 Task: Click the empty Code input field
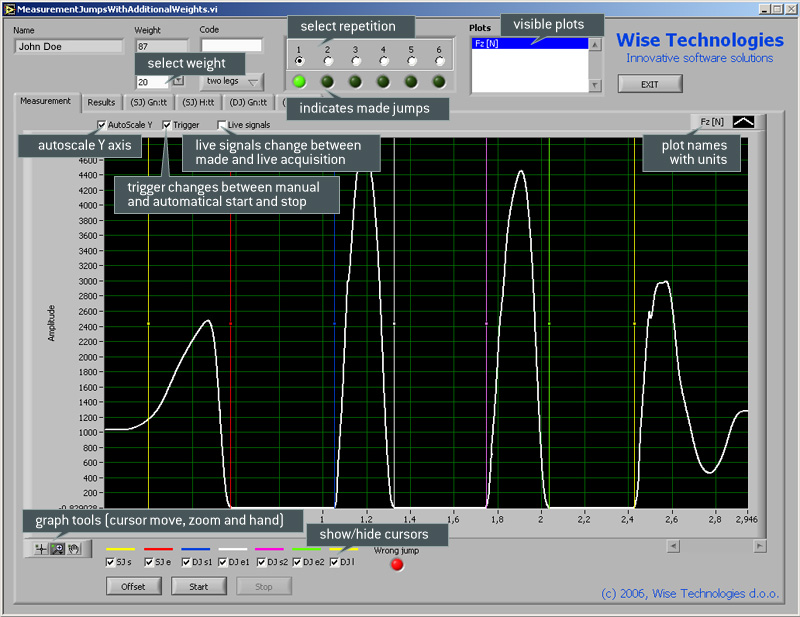pyautogui.click(x=231, y=45)
